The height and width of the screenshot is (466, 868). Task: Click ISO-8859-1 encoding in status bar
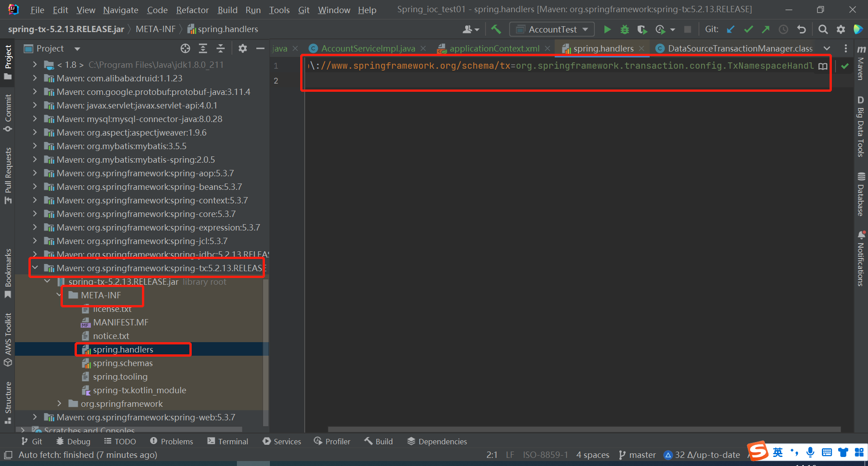tap(545, 455)
